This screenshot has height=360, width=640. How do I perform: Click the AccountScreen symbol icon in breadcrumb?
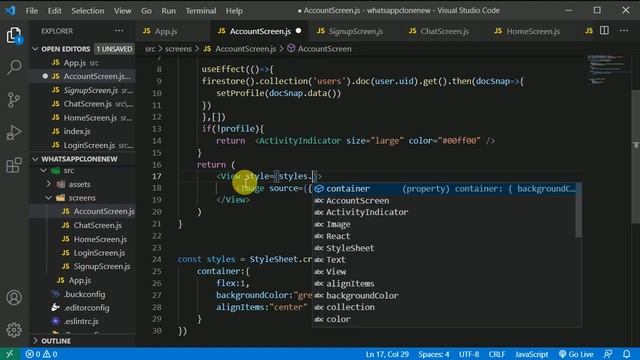[x=291, y=49]
